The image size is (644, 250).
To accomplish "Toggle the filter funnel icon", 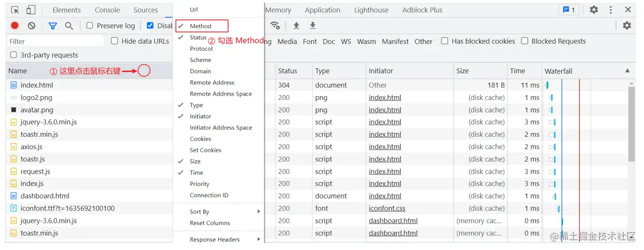I will coord(53,26).
